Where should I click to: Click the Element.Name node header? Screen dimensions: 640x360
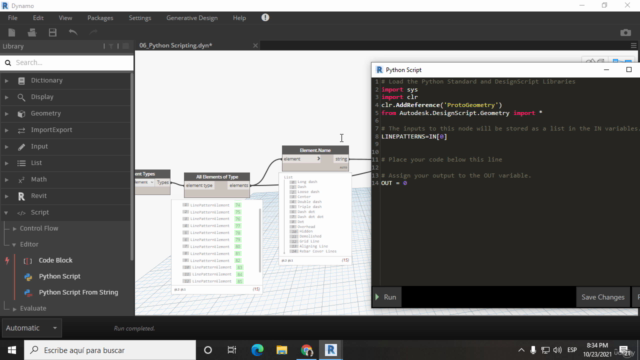coord(315,150)
